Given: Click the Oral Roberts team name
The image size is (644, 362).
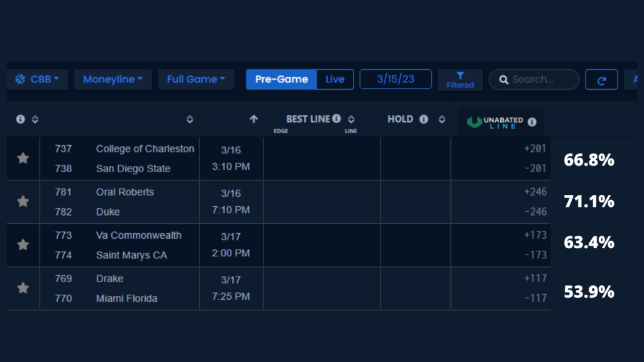Looking at the screenshot, I should coord(125,192).
